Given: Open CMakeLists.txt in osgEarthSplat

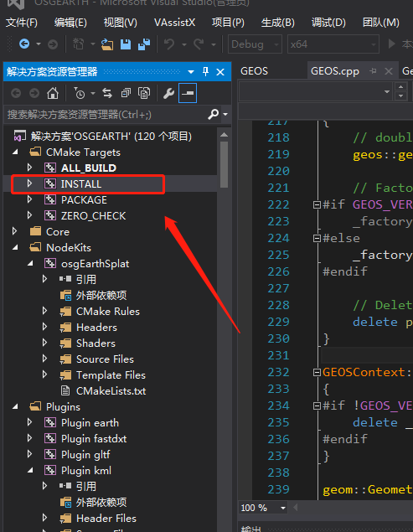Looking at the screenshot, I should 111,391.
